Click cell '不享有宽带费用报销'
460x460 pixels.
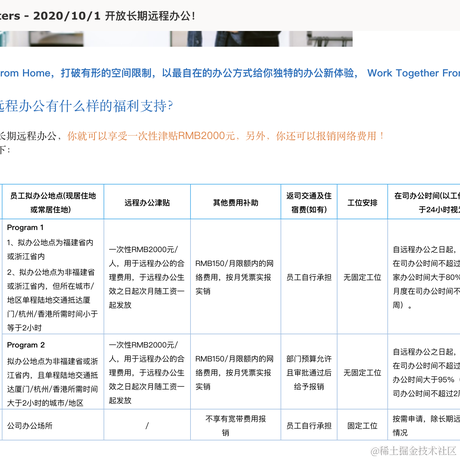pos(235,425)
